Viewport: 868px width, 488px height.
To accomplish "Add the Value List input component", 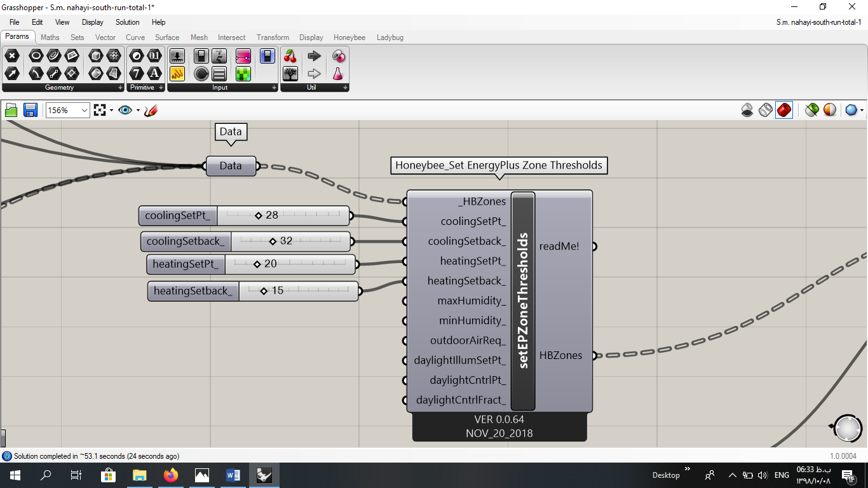I will click(219, 74).
